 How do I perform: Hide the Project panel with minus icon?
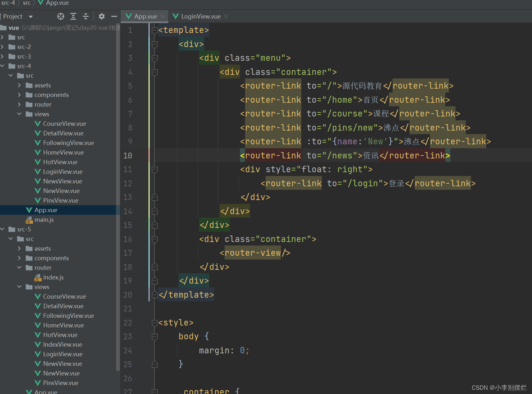(x=114, y=16)
